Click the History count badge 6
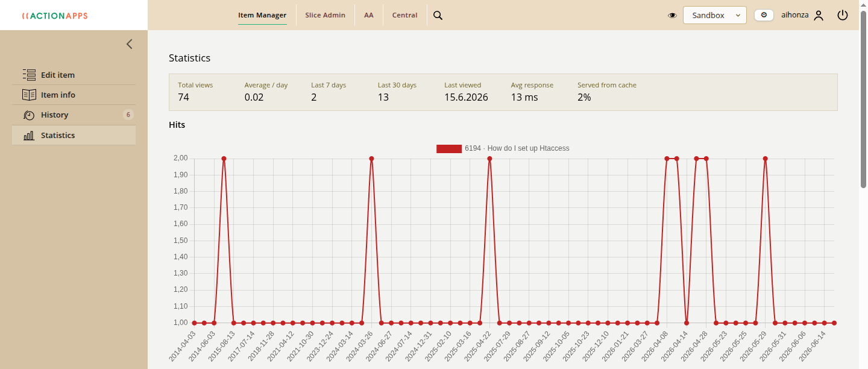This screenshot has width=868, height=369. tap(128, 115)
